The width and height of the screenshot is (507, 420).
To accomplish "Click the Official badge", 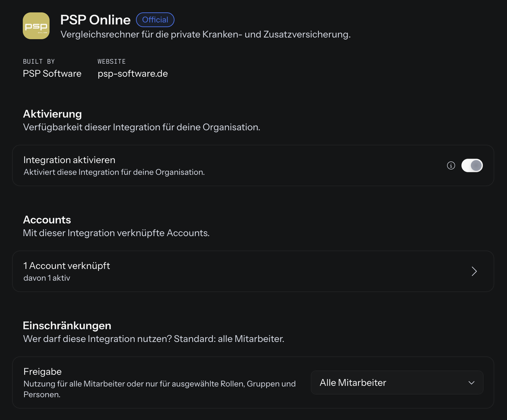I will coord(155,20).
